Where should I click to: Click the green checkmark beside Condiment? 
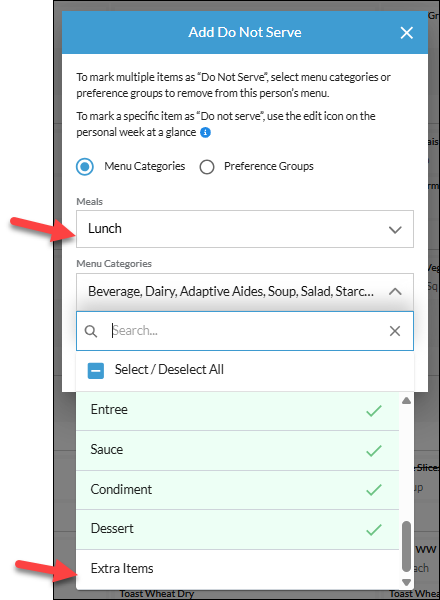(374, 490)
